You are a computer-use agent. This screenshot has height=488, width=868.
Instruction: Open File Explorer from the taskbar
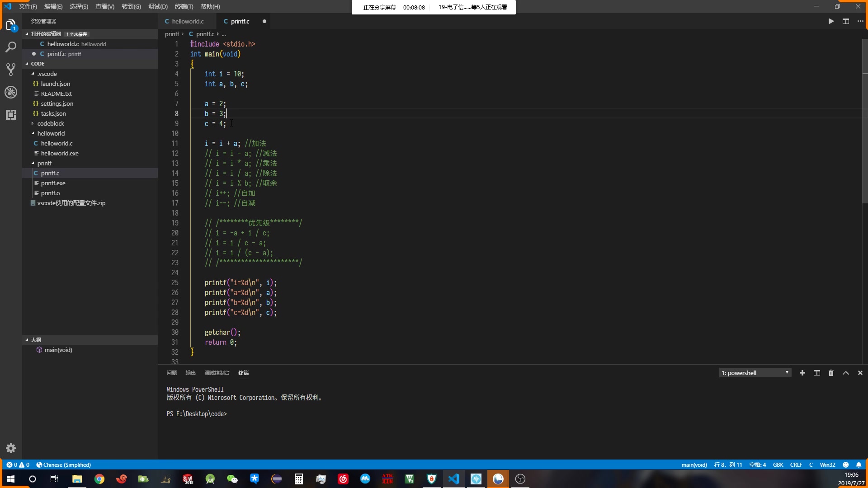[x=77, y=479]
